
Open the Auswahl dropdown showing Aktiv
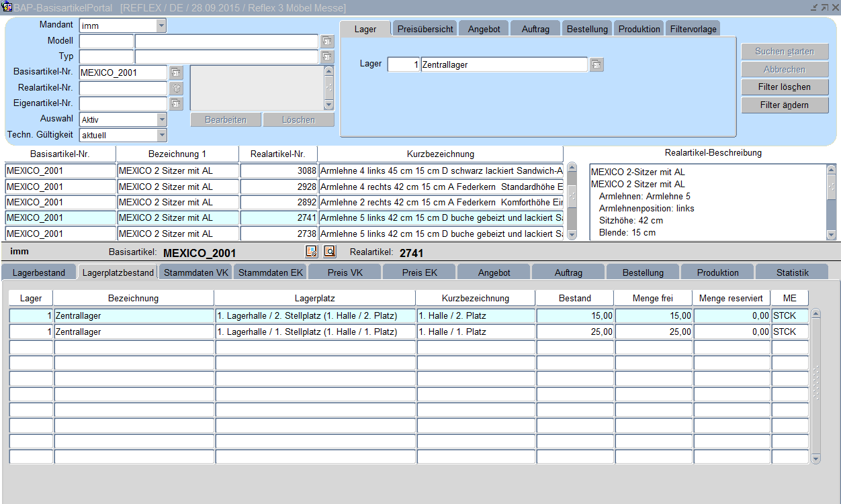pos(161,119)
